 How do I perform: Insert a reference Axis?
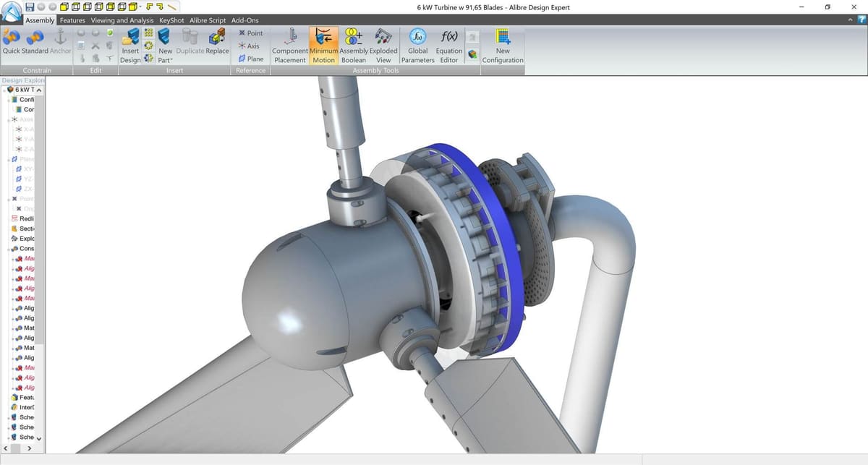coord(249,46)
